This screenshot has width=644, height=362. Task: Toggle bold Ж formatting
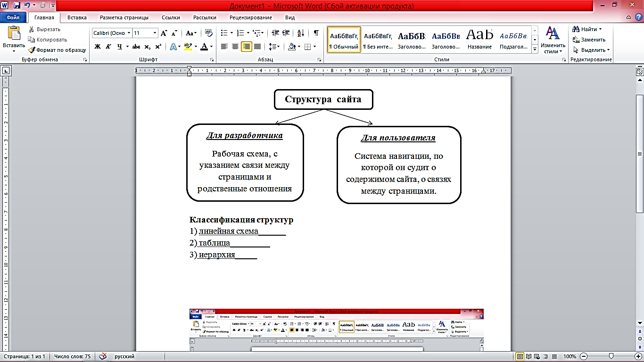[x=98, y=47]
